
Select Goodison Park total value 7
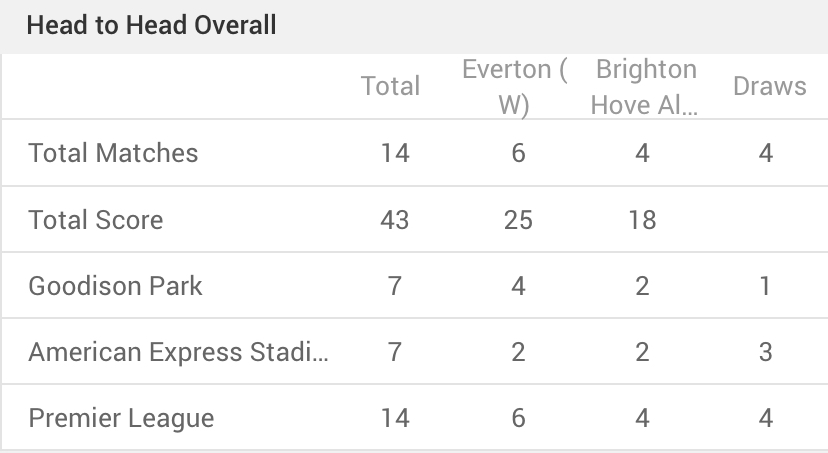[394, 286]
